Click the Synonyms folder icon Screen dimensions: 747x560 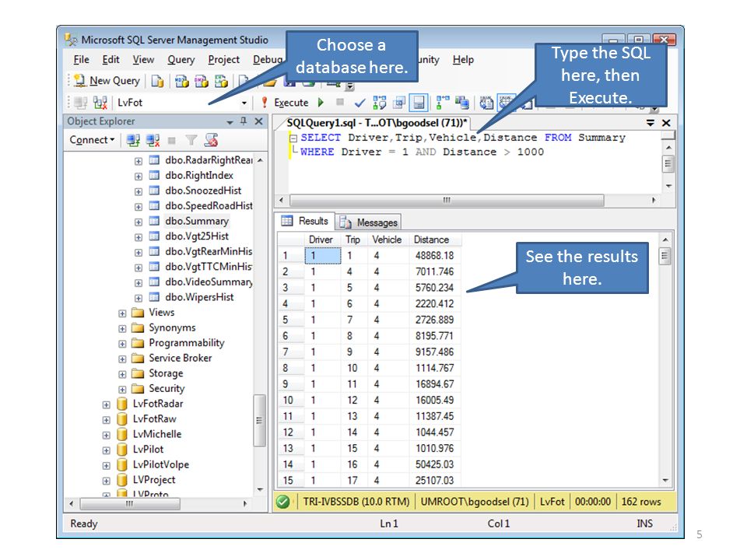pyautogui.click(x=138, y=327)
